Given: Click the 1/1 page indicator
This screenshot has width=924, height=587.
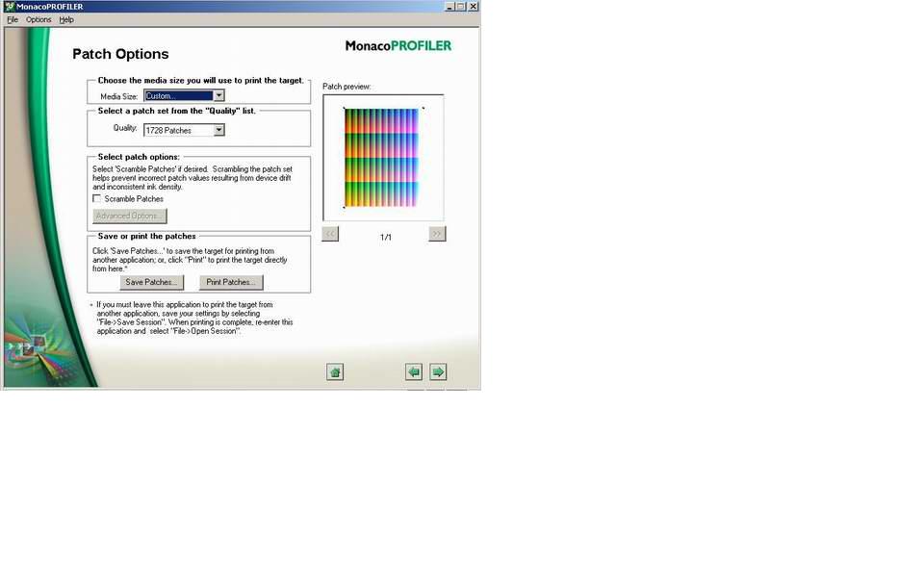Looking at the screenshot, I should pos(385,237).
